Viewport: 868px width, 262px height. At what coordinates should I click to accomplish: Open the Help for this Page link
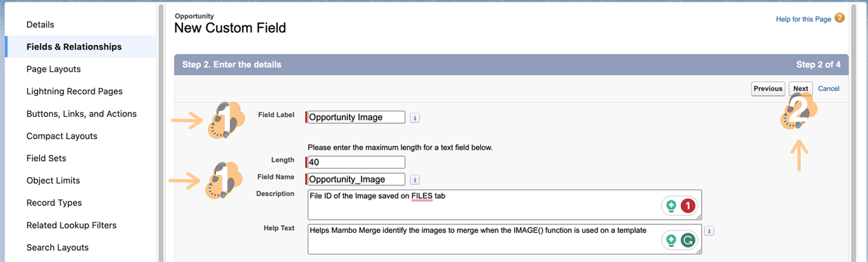click(x=803, y=19)
